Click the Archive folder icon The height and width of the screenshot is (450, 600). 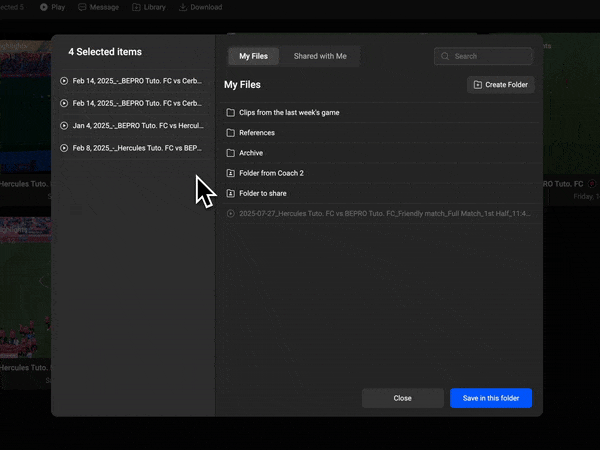(x=230, y=153)
